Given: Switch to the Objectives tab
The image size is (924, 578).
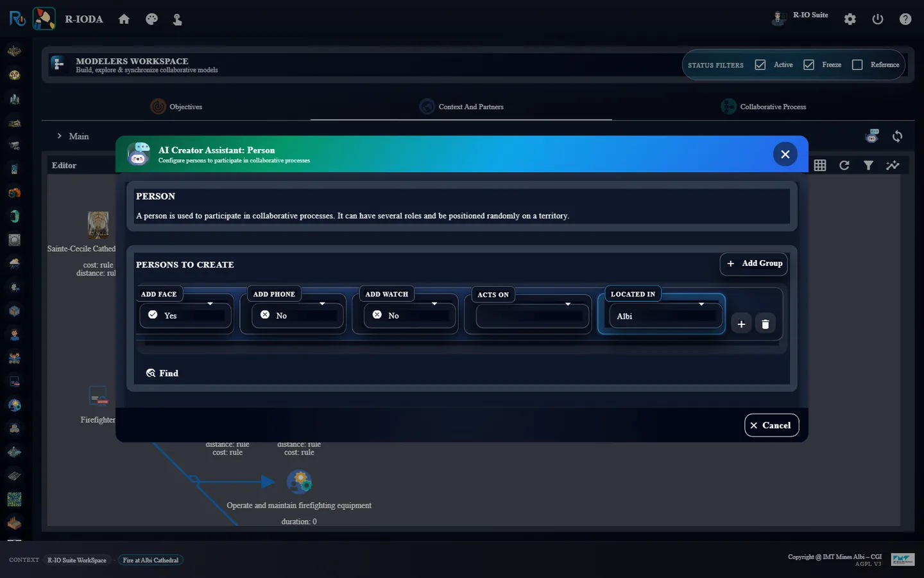Looking at the screenshot, I should (x=176, y=107).
